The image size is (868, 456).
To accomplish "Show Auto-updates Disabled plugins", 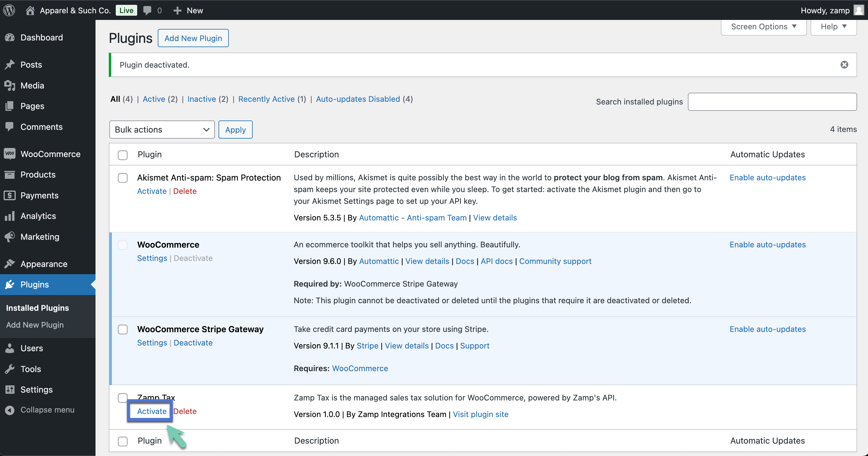I will (358, 99).
